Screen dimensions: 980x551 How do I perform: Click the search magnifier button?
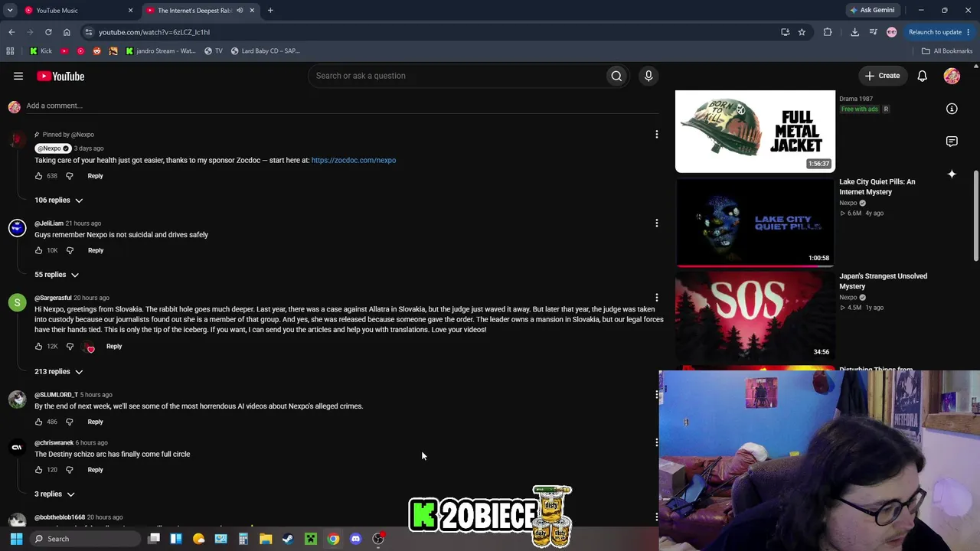pyautogui.click(x=616, y=76)
